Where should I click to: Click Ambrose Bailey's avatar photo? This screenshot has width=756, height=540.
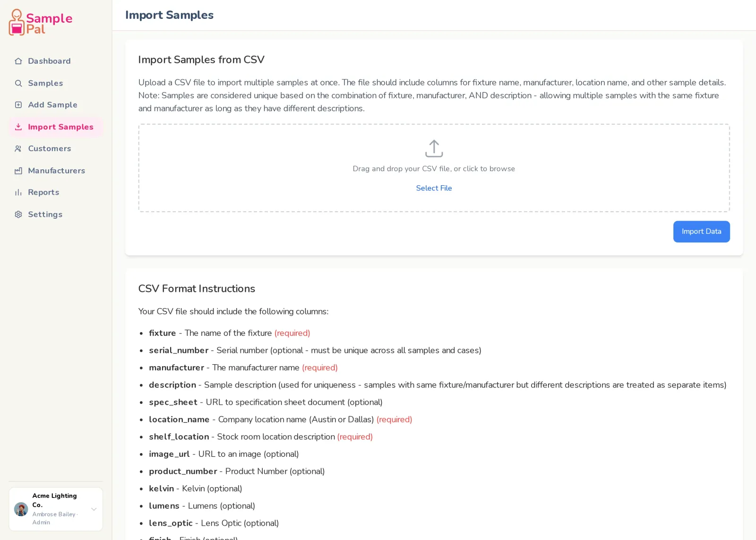click(x=21, y=509)
